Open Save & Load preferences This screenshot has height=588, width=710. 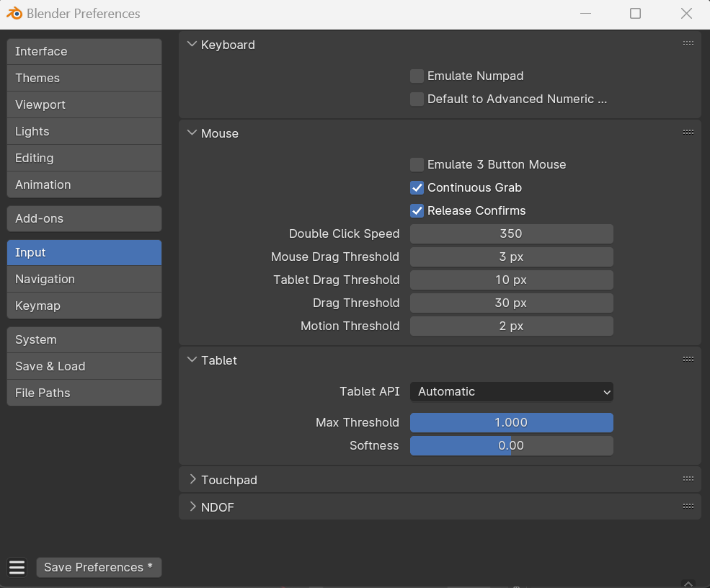(x=84, y=366)
